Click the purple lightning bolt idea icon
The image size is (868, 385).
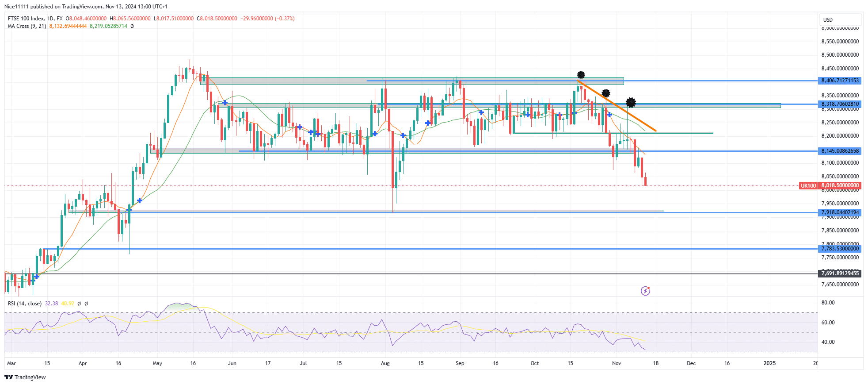click(645, 291)
